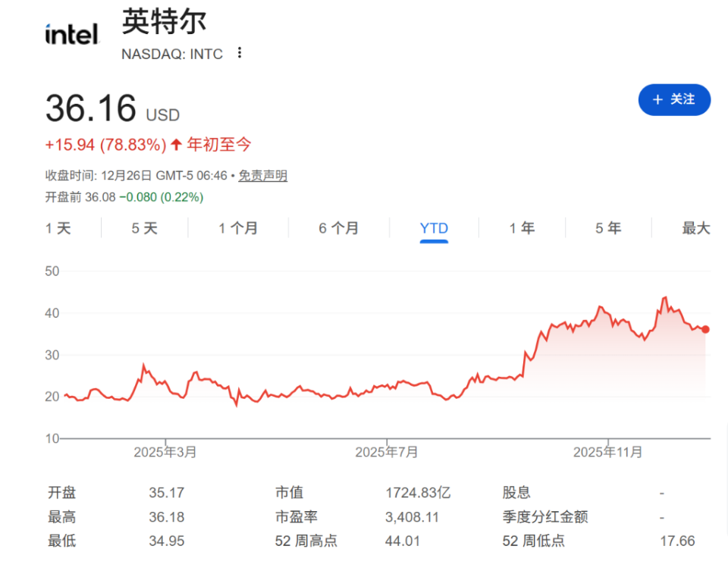Click the red endpoint dot on the chart
728x568 pixels.
click(704, 329)
